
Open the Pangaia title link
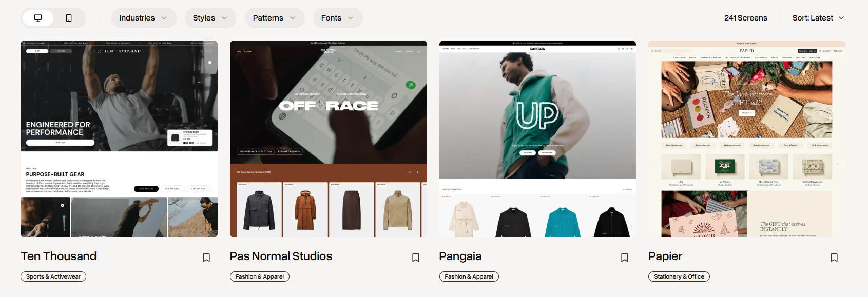click(x=460, y=256)
